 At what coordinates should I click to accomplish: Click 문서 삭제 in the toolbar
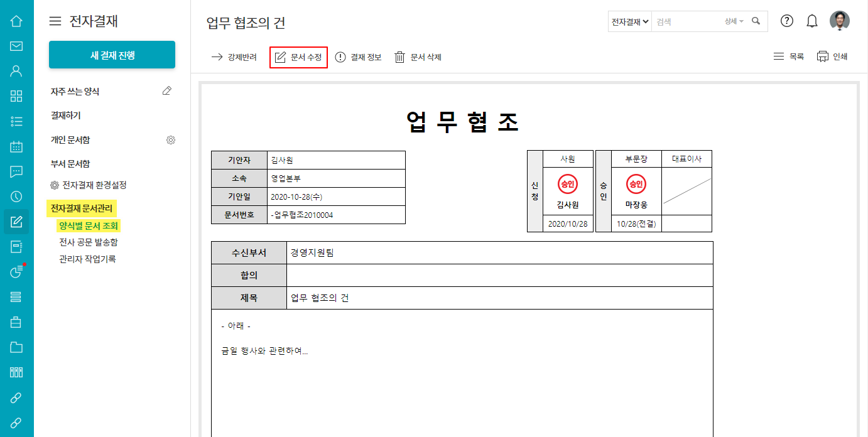[418, 57]
